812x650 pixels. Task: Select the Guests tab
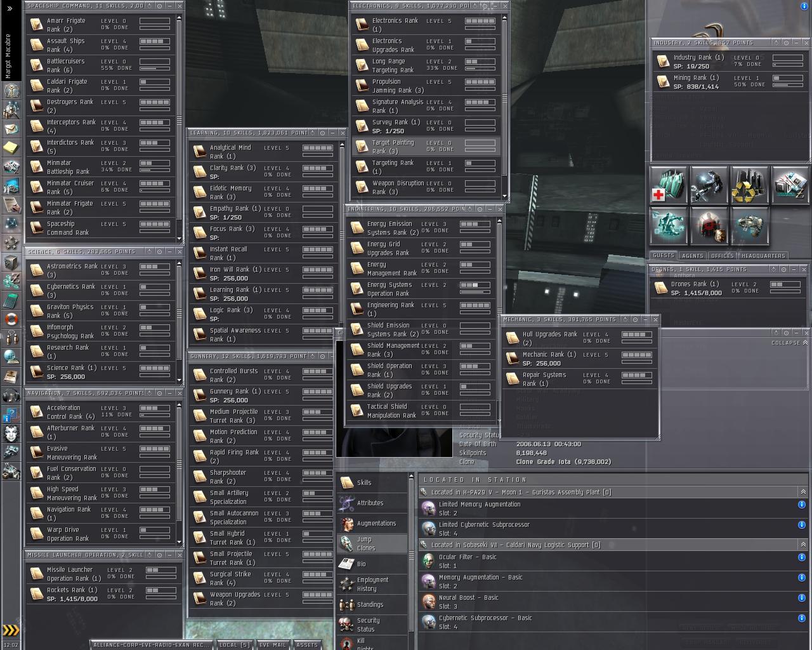click(663, 256)
